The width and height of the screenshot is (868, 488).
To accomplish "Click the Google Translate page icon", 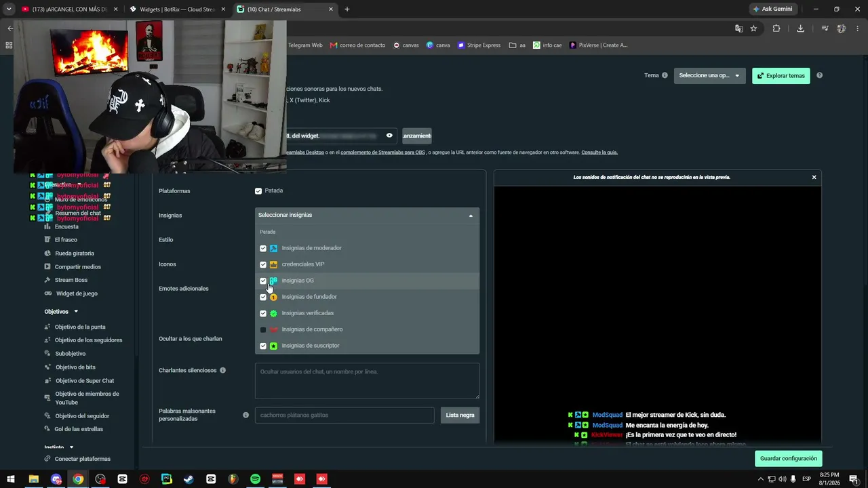I will [x=738, y=28].
